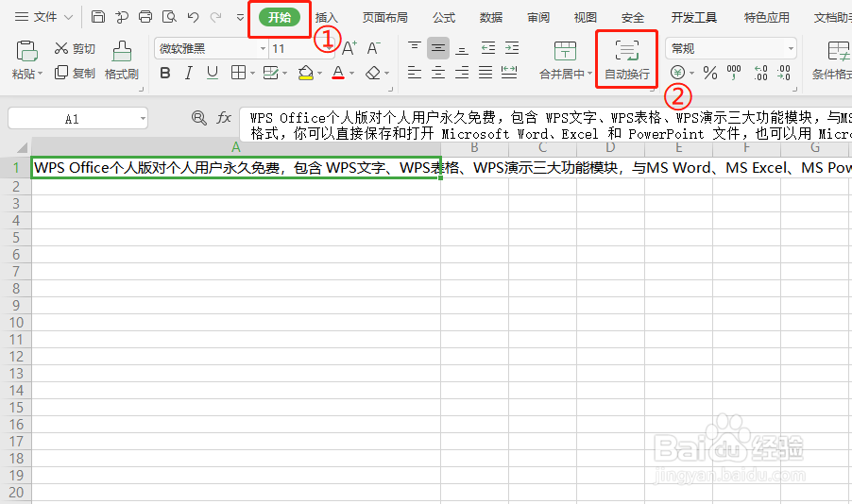This screenshot has height=504, width=852.
Task: Switch to the 审阅 tab
Action: pos(538,17)
